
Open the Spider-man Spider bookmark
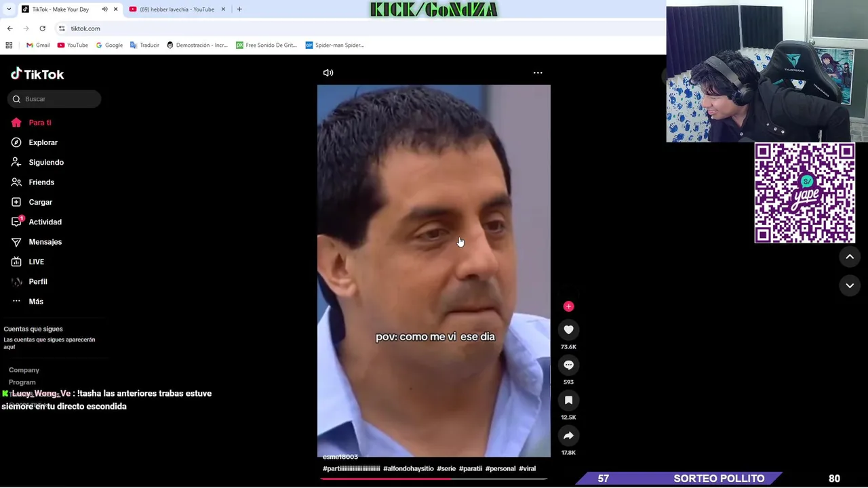[x=335, y=45]
